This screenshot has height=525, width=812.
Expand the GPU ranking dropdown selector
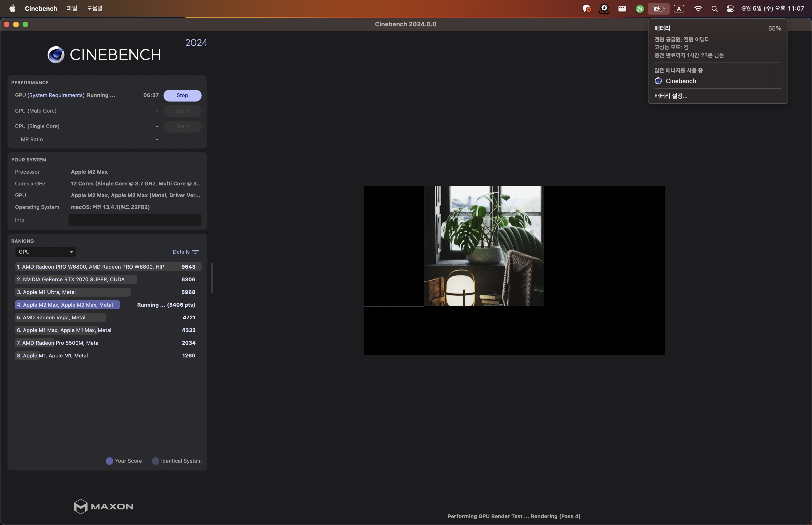[45, 251]
